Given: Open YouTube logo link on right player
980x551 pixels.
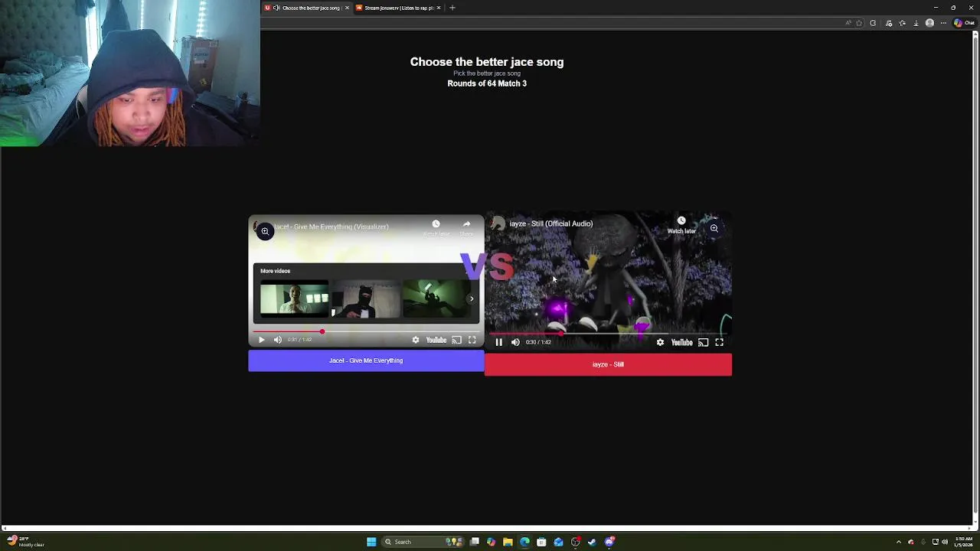Looking at the screenshot, I should pos(681,342).
